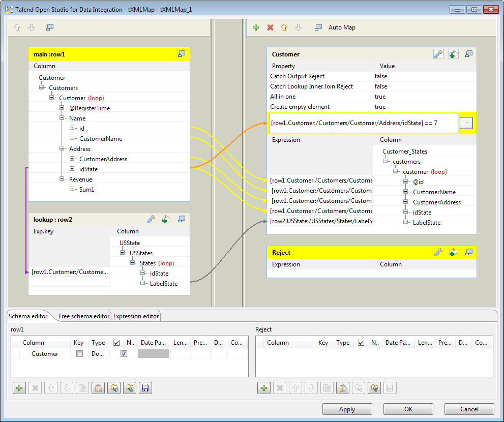Click the red X remove output table icon
This screenshot has width=504, height=422.
[x=270, y=27]
